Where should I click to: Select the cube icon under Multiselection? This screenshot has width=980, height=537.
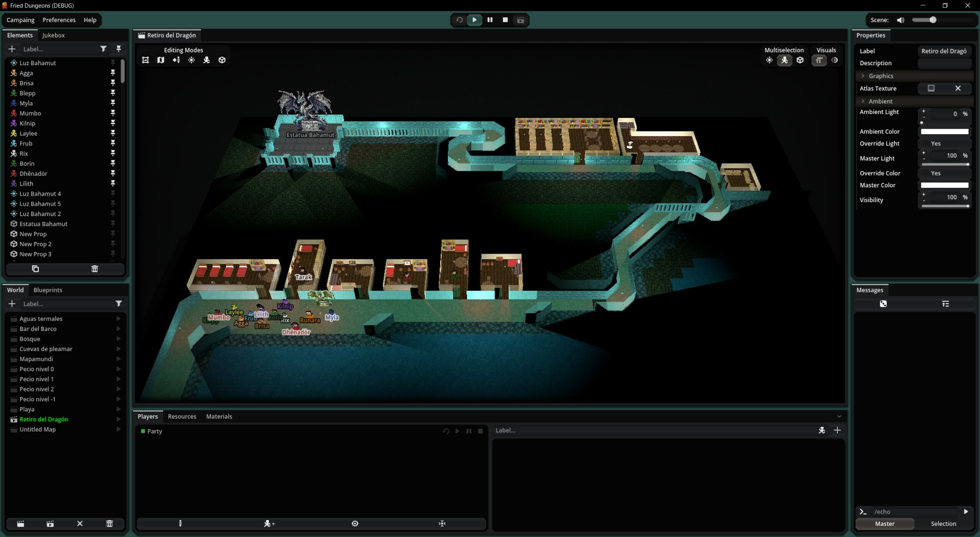(x=800, y=60)
